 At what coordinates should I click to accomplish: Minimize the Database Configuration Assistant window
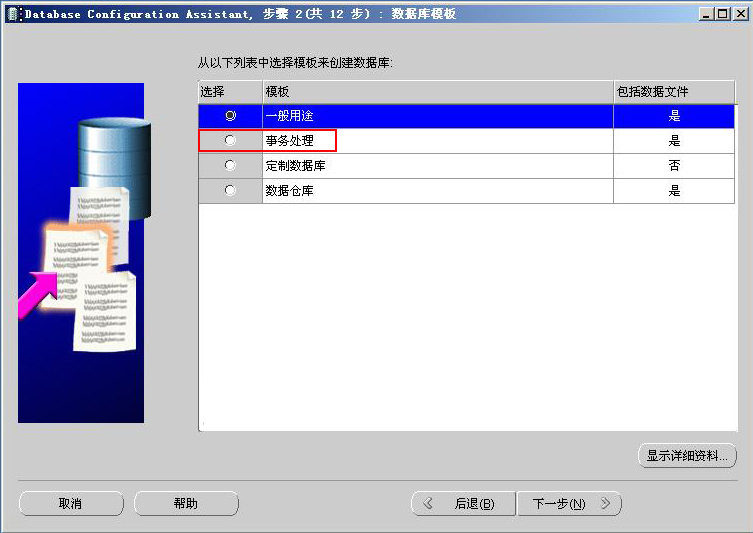tap(706, 13)
